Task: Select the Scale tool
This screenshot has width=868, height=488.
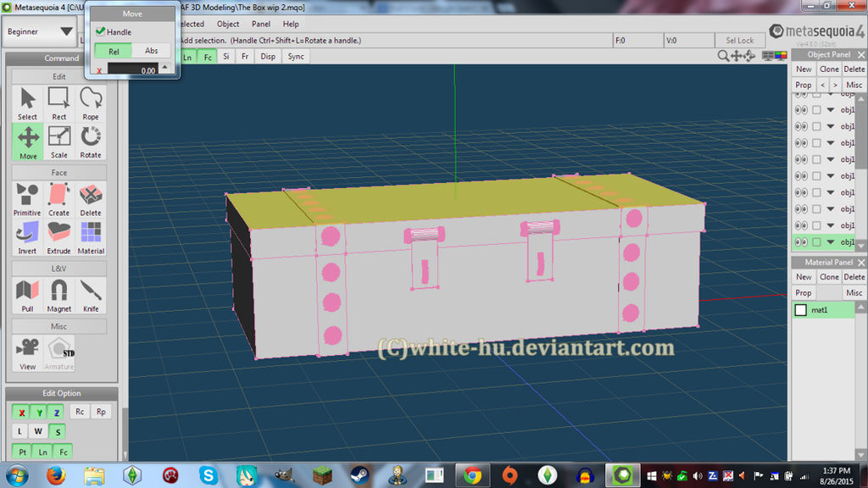Action: (58, 138)
